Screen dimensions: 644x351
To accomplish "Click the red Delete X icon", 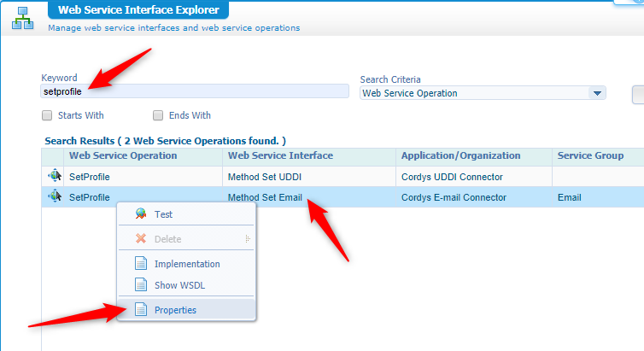I will [x=140, y=239].
